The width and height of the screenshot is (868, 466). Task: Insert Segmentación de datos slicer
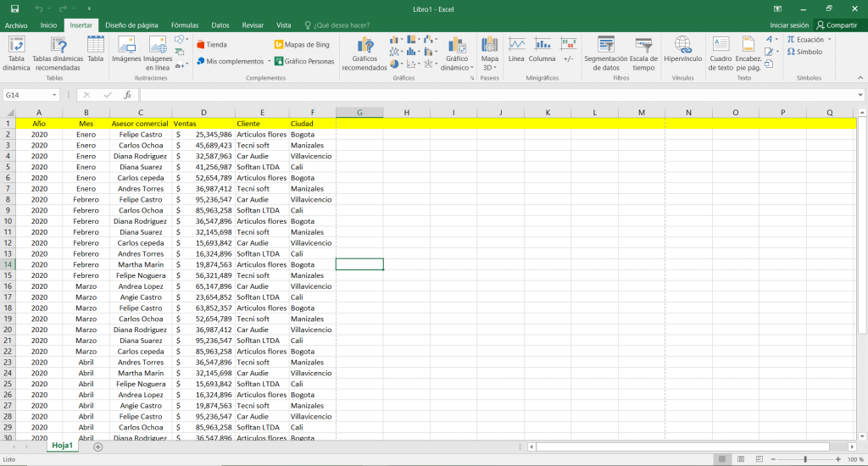click(x=605, y=53)
